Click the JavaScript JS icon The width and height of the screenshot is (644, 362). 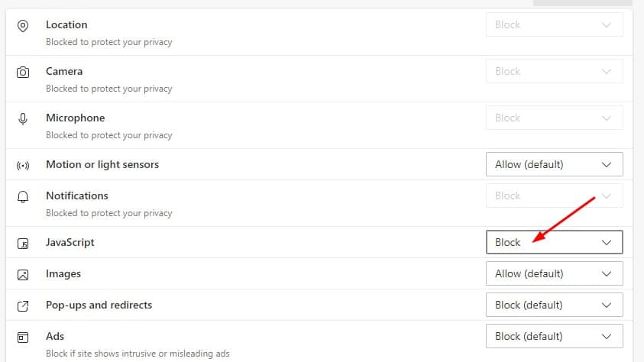tap(23, 244)
